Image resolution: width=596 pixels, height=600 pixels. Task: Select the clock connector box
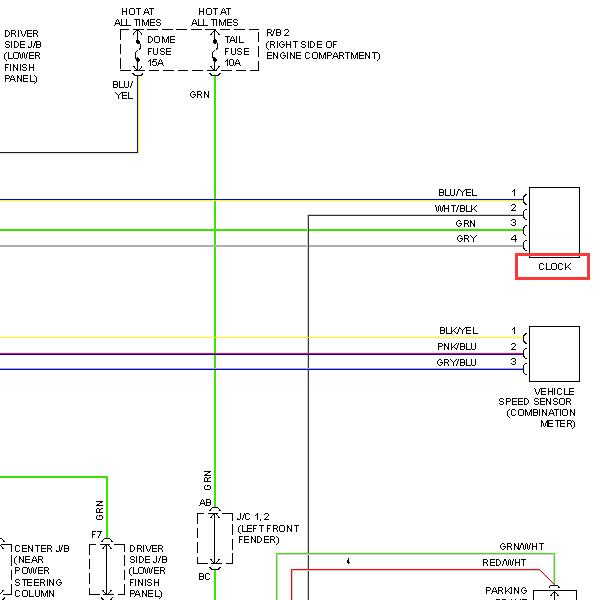pyautogui.click(x=554, y=220)
